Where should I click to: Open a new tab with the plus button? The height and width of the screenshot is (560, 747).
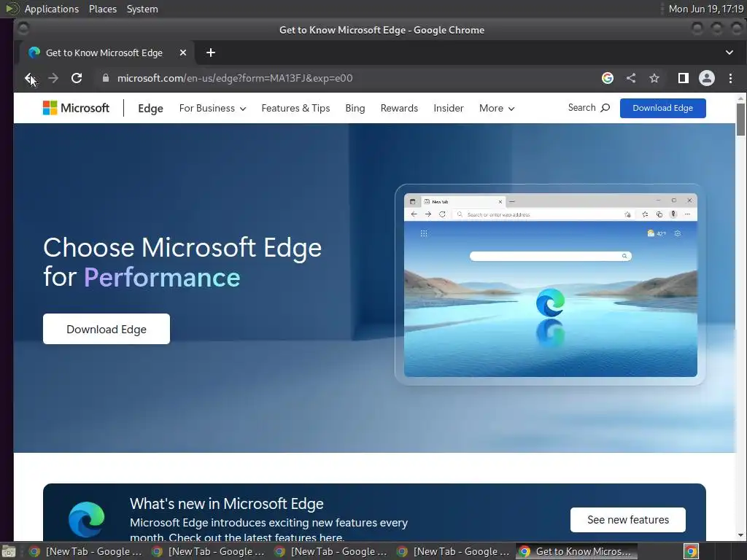point(211,52)
